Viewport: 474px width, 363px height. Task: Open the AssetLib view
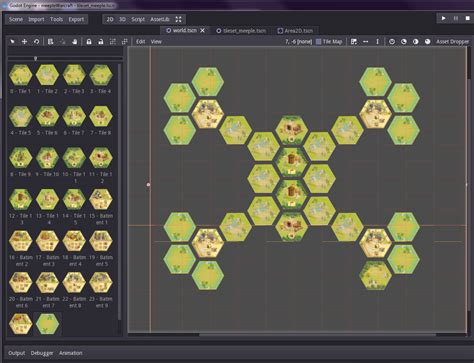click(160, 19)
